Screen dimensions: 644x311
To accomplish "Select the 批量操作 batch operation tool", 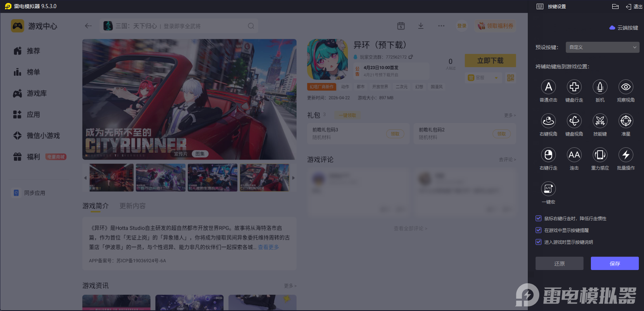I will click(626, 155).
